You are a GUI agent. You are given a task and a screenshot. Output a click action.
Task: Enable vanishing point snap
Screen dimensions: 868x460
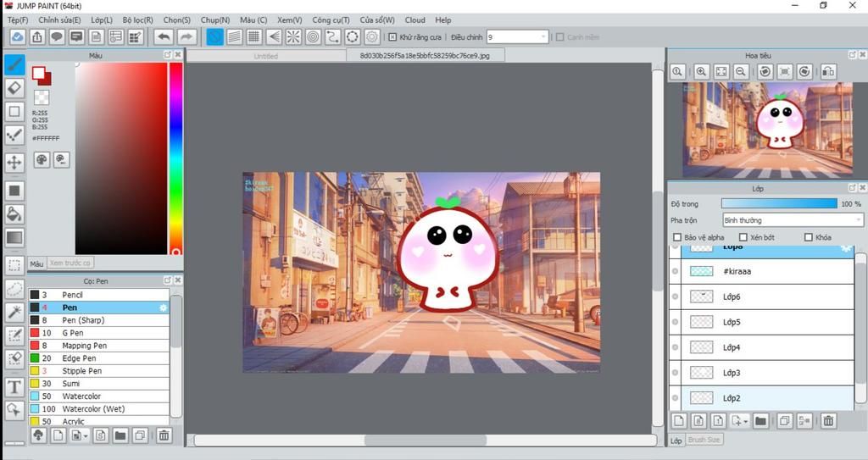click(x=274, y=37)
